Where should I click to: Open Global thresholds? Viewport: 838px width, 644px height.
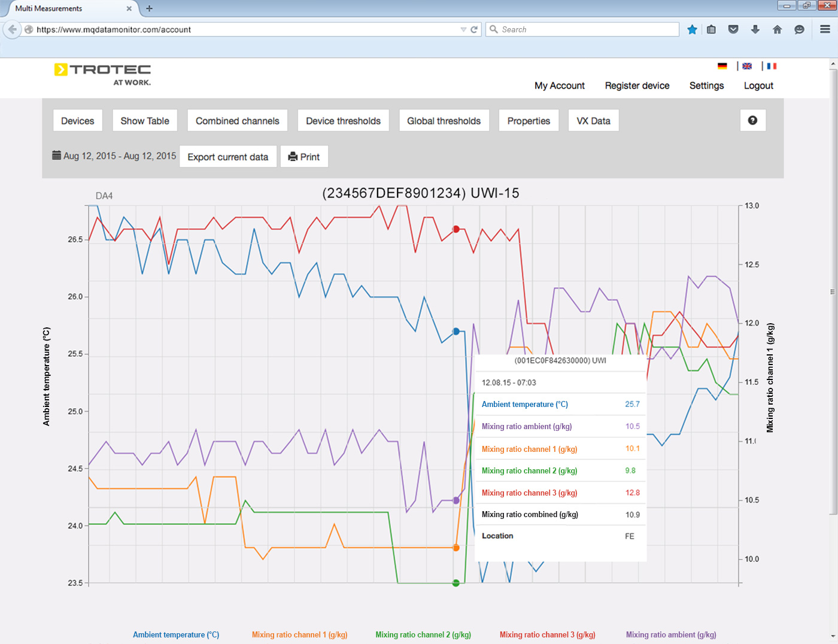[x=444, y=120]
